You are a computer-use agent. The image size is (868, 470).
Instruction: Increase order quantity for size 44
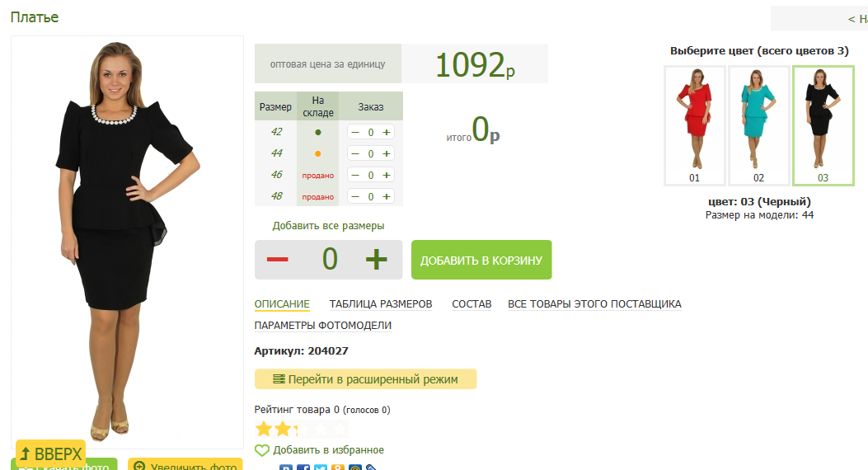(x=387, y=154)
